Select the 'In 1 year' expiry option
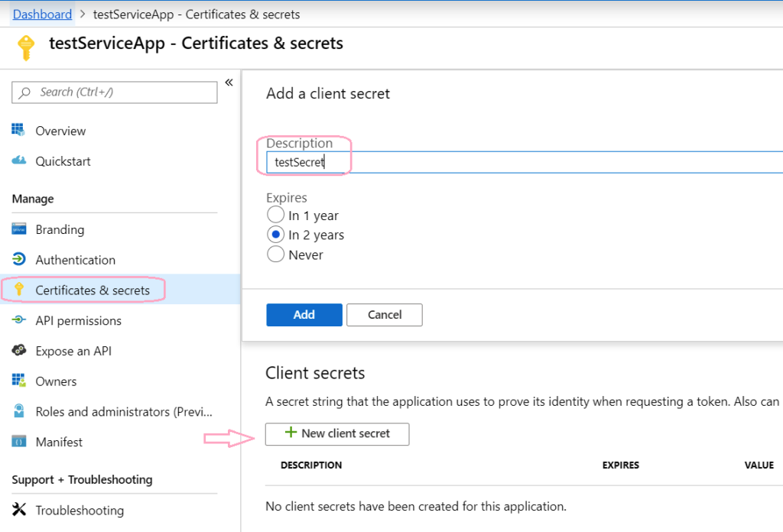The image size is (783, 532). (x=275, y=215)
